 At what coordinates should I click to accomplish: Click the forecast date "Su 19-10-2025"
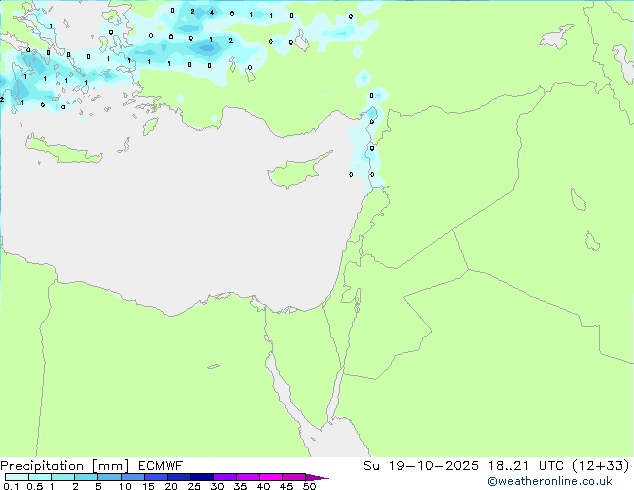coord(421,466)
